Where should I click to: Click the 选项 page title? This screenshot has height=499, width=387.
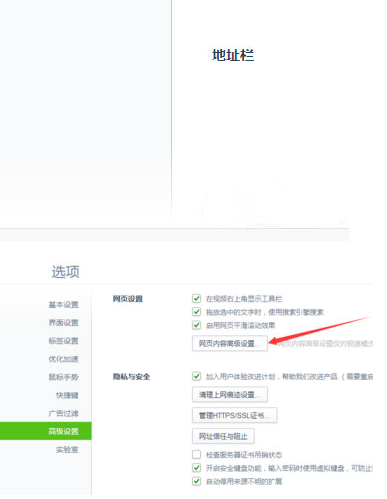click(66, 272)
